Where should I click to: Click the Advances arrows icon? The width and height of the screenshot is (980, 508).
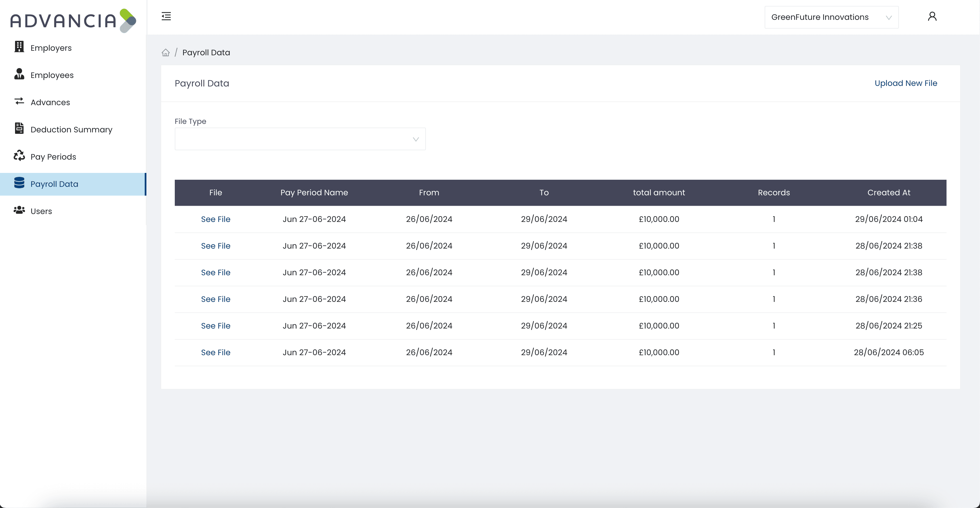point(19,101)
